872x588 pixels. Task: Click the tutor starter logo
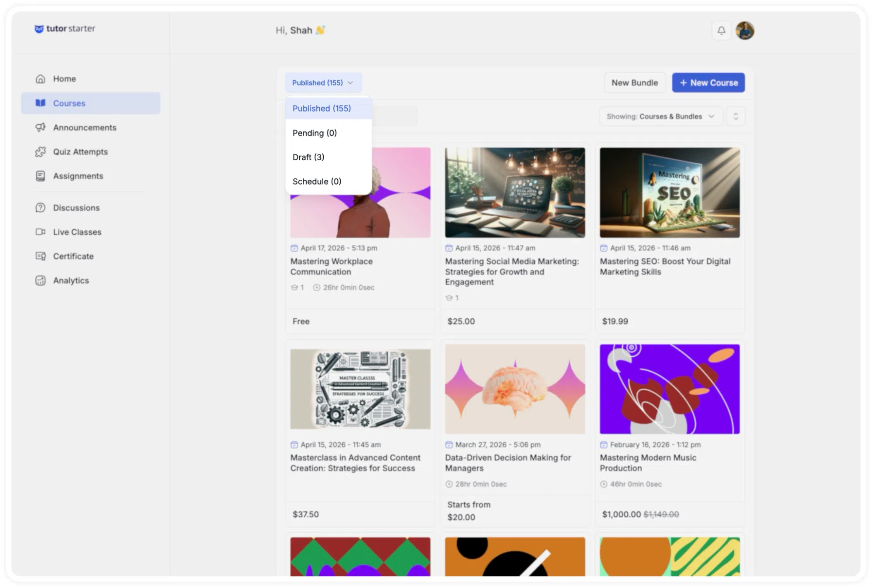click(65, 28)
